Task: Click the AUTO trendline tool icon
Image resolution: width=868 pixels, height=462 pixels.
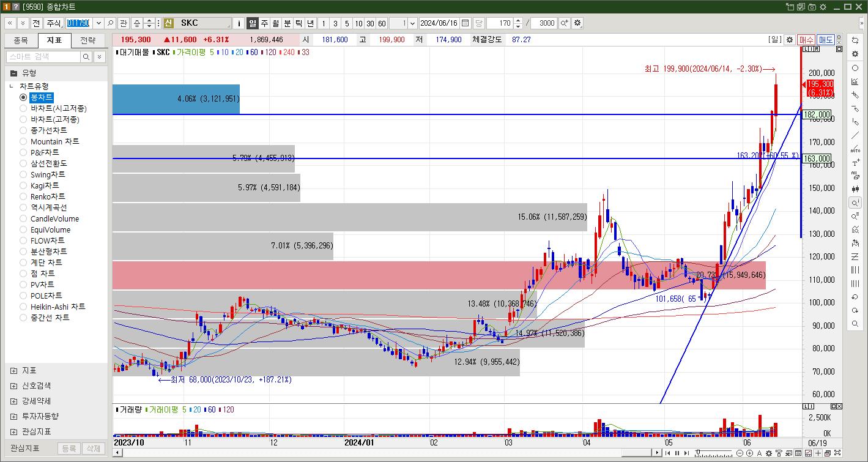Action: [855, 149]
